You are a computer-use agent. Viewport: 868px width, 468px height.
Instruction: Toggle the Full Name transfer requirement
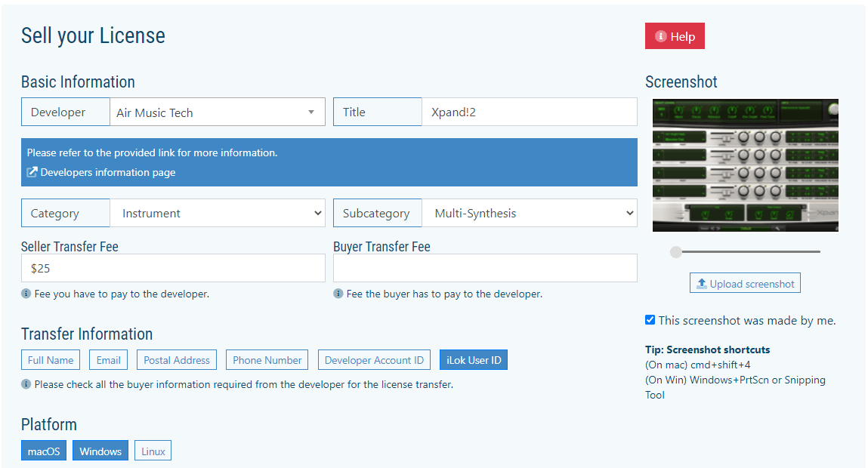[51, 359]
